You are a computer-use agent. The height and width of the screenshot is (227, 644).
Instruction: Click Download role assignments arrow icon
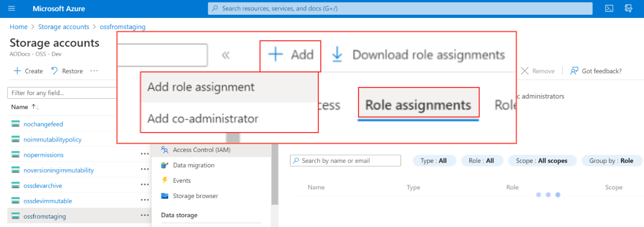click(337, 54)
